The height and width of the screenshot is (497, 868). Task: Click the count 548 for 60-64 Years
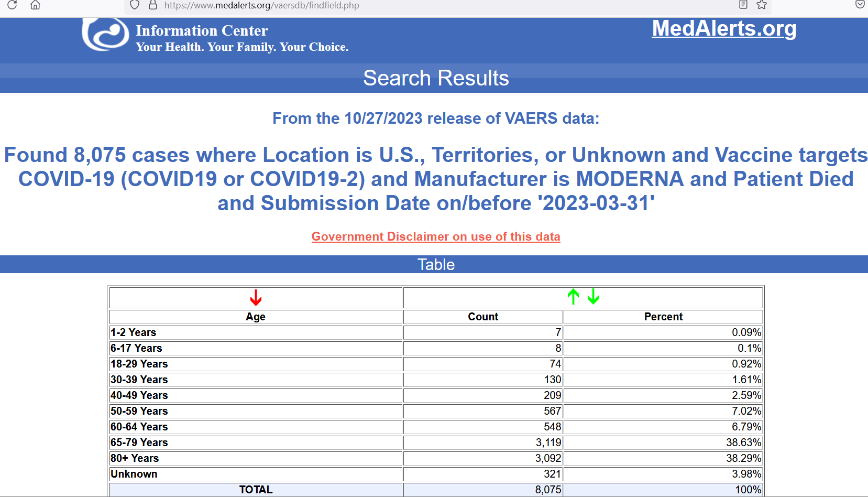pos(483,427)
